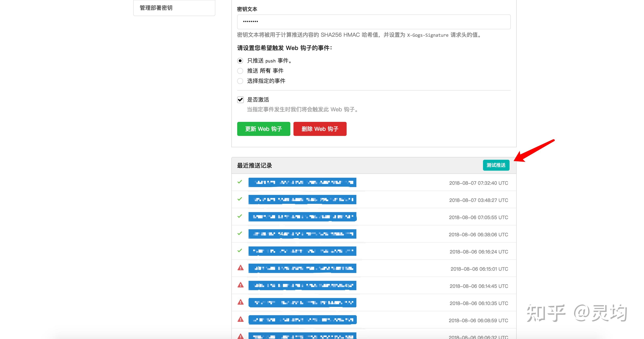This screenshot has width=644, height=339.
Task: Click the green 更新 Web 钩子 button
Action: 264,129
